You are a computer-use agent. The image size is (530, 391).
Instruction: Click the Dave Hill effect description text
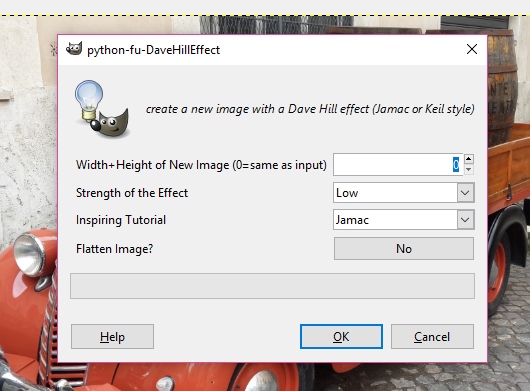[310, 109]
